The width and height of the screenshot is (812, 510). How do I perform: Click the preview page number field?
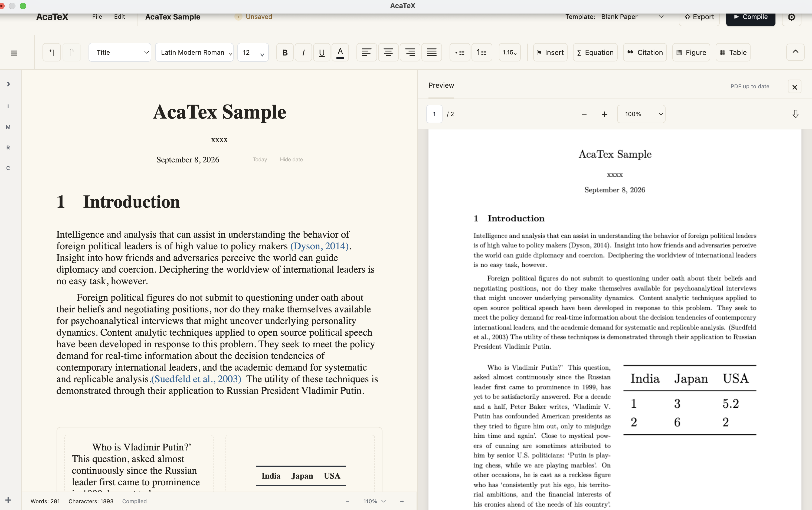pyautogui.click(x=434, y=114)
